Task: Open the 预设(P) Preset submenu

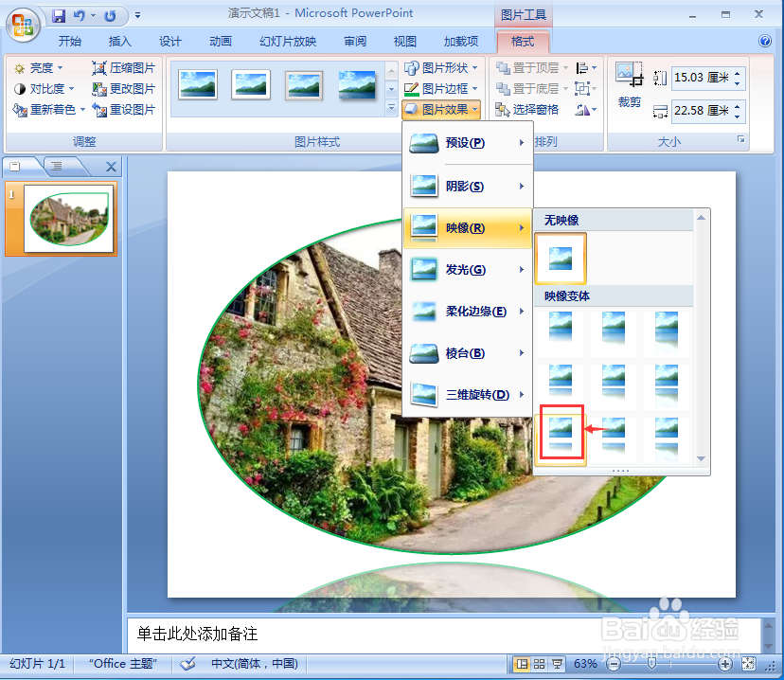Action: (x=467, y=143)
